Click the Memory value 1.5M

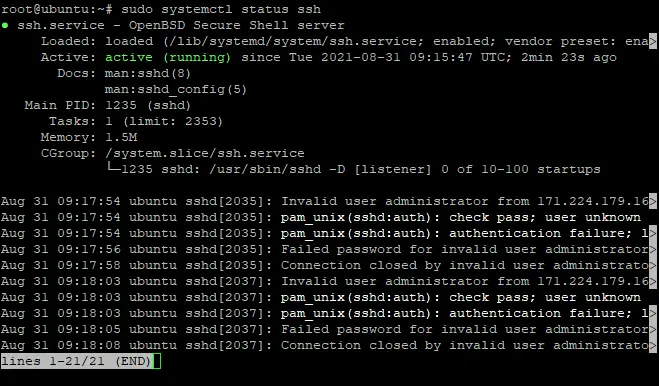(121, 137)
